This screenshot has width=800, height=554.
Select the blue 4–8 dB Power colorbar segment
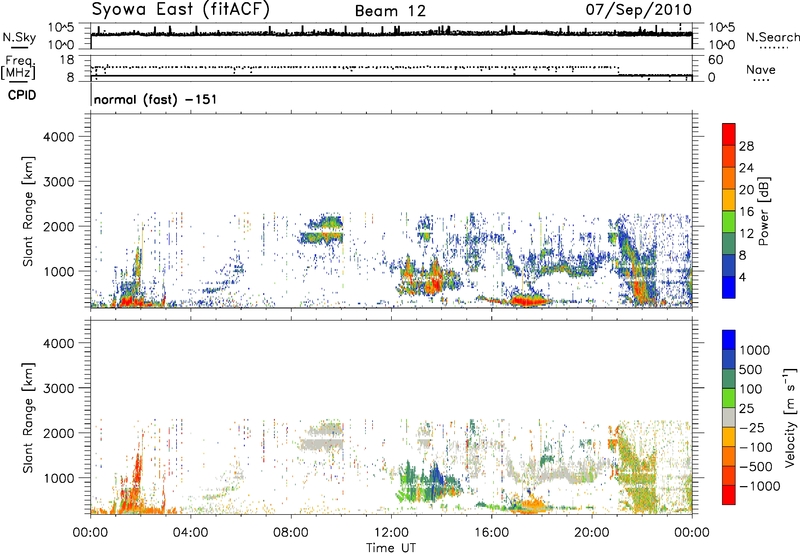click(x=729, y=266)
